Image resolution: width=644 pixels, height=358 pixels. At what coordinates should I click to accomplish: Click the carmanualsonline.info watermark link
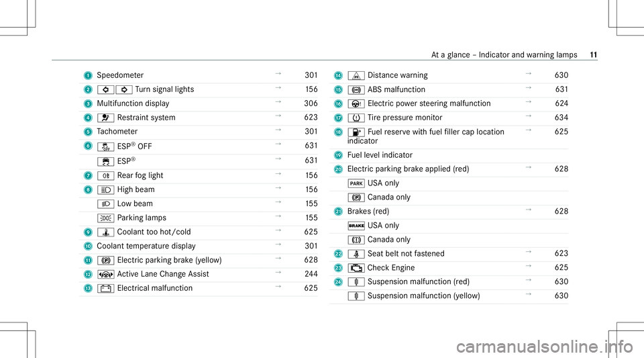coord(545,347)
